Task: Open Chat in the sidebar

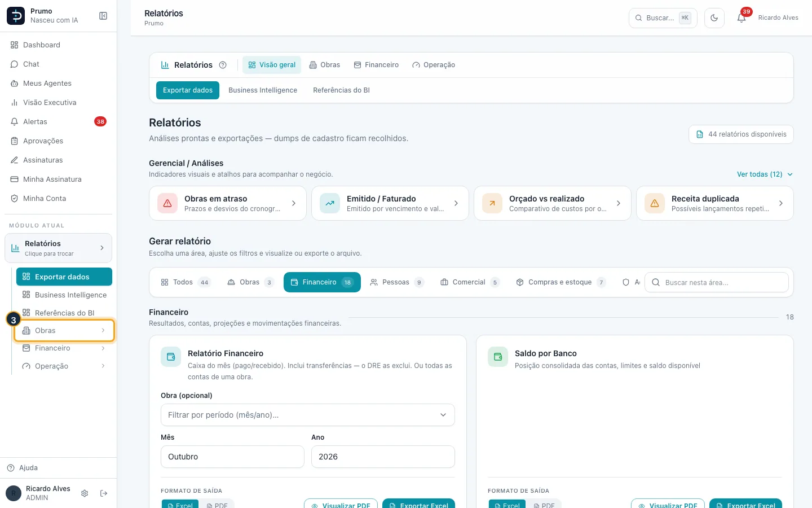Action: click(59, 64)
